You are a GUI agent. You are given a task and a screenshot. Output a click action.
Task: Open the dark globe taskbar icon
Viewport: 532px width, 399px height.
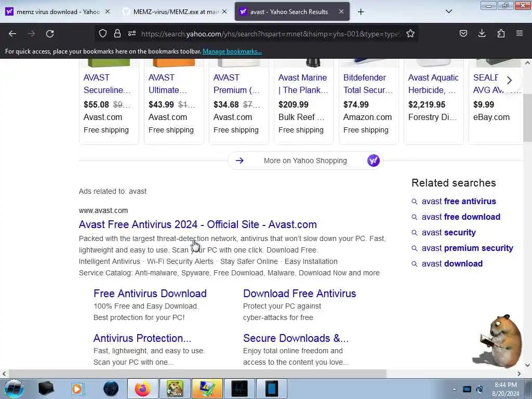111,389
